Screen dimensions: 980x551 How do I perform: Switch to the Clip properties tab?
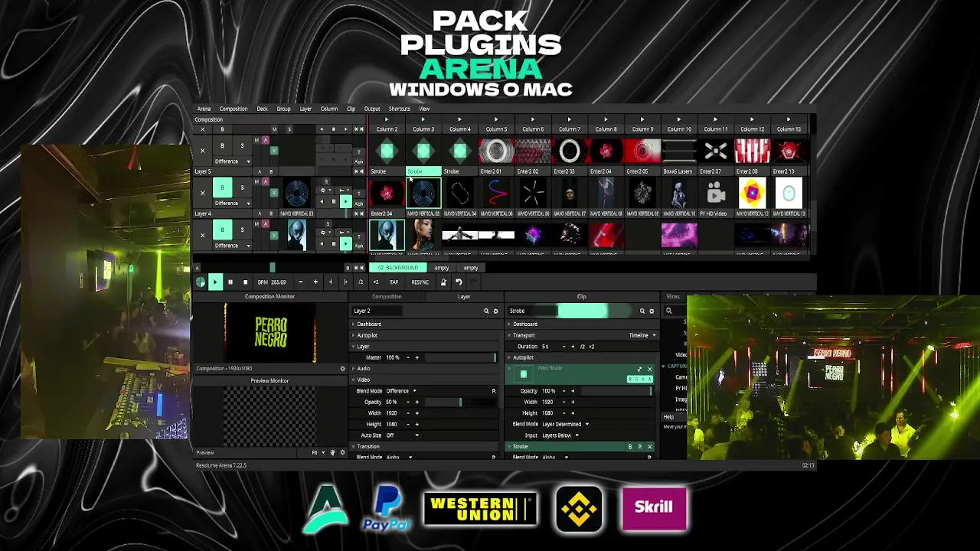click(582, 297)
